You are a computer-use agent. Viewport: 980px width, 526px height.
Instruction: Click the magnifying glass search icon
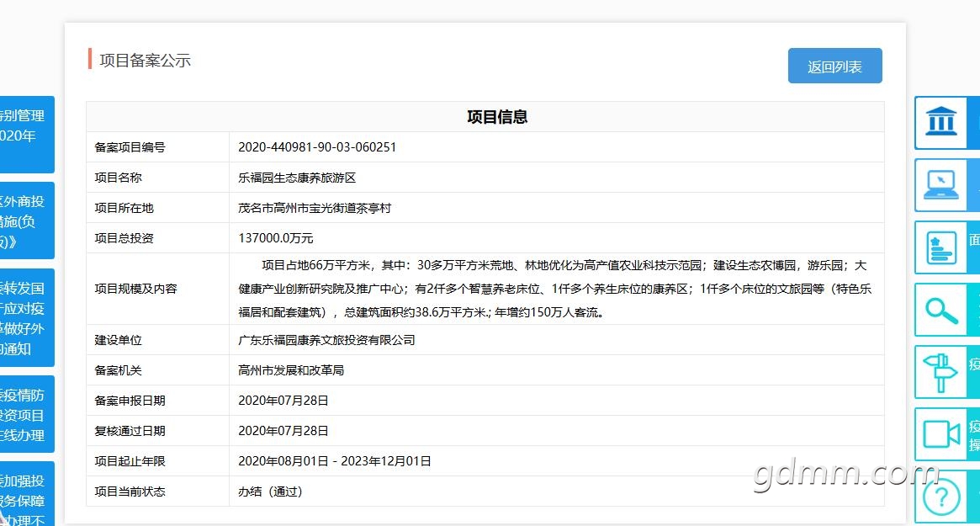point(941,311)
